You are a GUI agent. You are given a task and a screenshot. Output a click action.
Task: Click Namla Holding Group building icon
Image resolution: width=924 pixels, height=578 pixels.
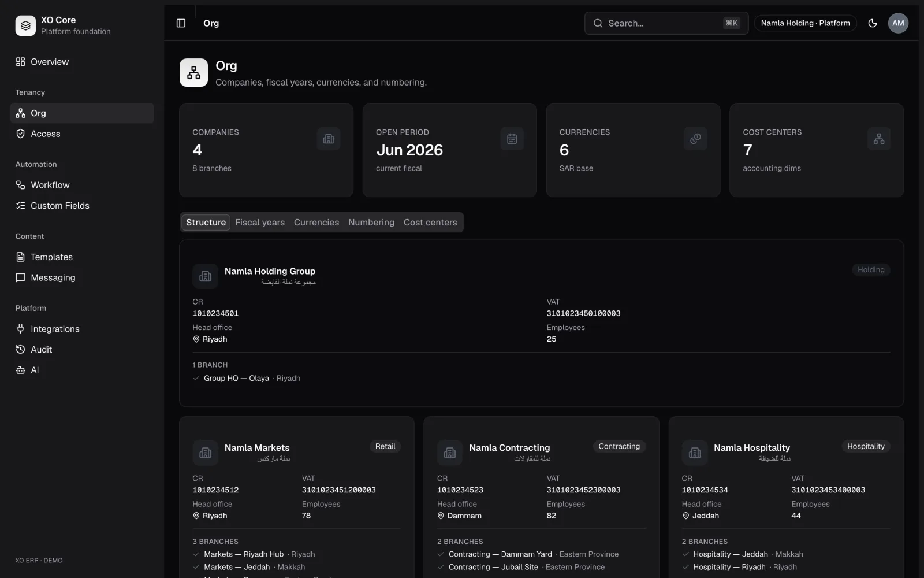click(x=205, y=276)
